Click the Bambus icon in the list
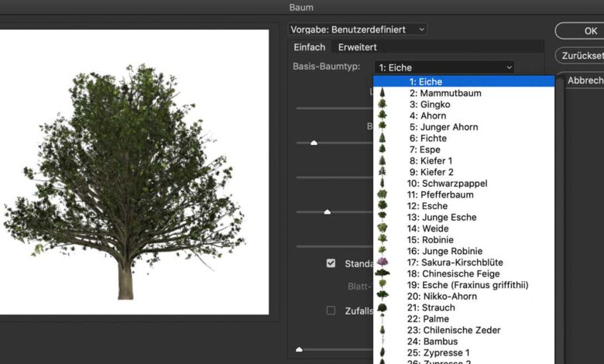The width and height of the screenshot is (604, 364). point(383,342)
